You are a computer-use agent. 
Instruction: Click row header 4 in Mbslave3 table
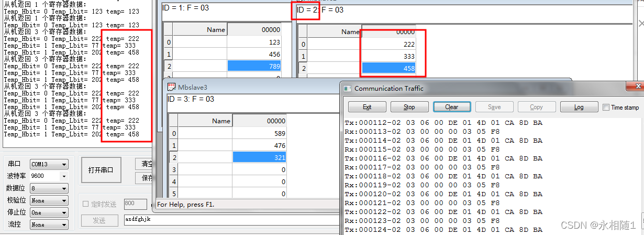(x=174, y=181)
